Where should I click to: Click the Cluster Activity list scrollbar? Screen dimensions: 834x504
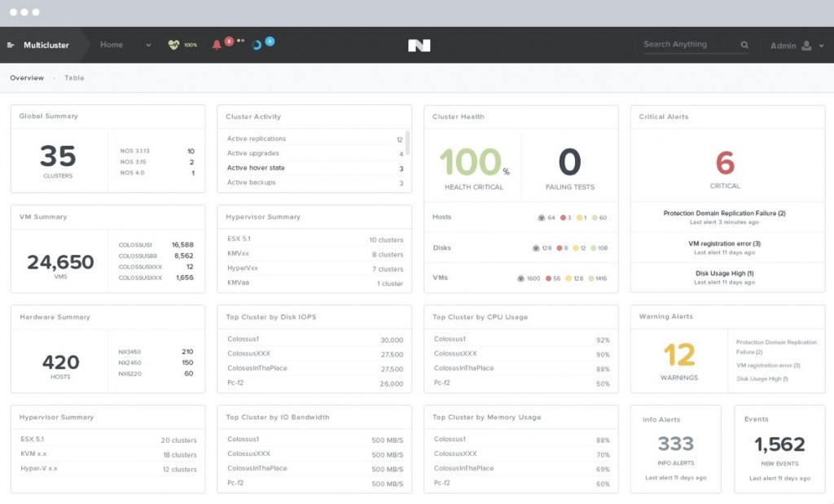[407, 143]
